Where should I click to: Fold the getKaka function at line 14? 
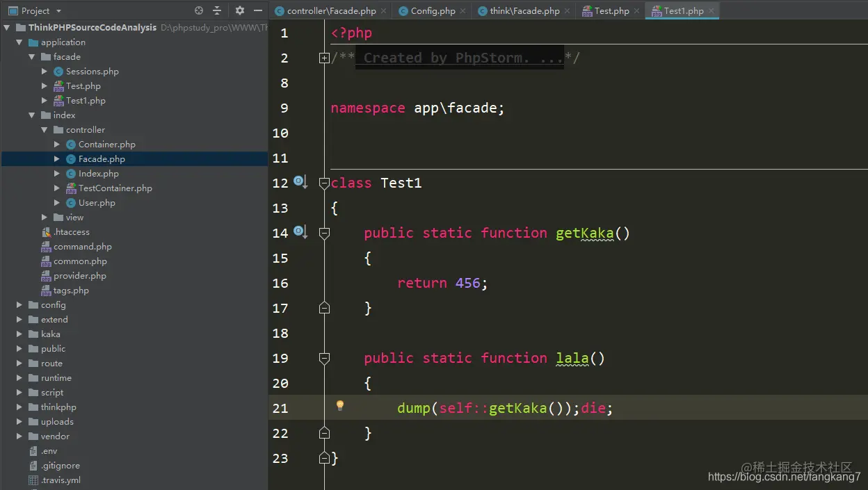point(324,234)
